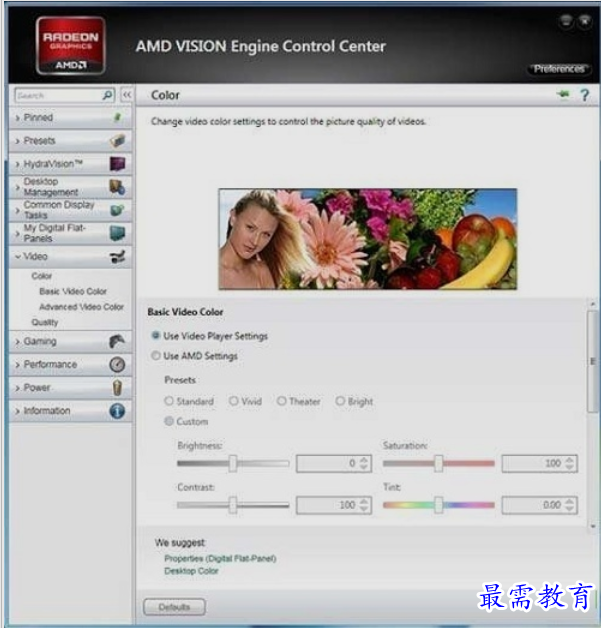Screen dimensions: 601x628
Task: Select Use AMD Settings option
Action: click(x=156, y=356)
